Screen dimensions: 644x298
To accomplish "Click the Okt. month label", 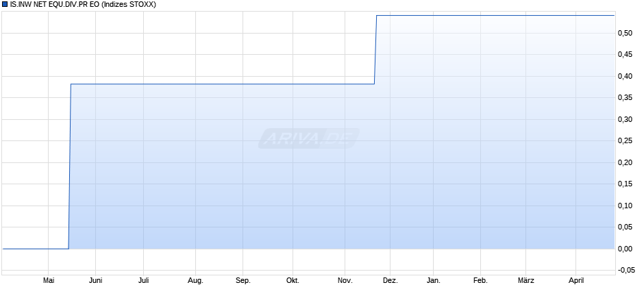I will (293, 281).
